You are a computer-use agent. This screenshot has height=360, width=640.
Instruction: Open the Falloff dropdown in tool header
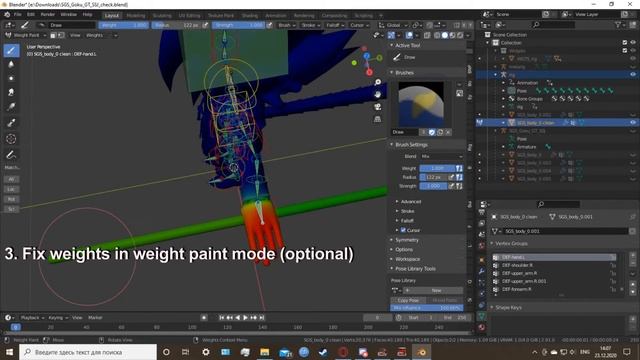click(335, 25)
